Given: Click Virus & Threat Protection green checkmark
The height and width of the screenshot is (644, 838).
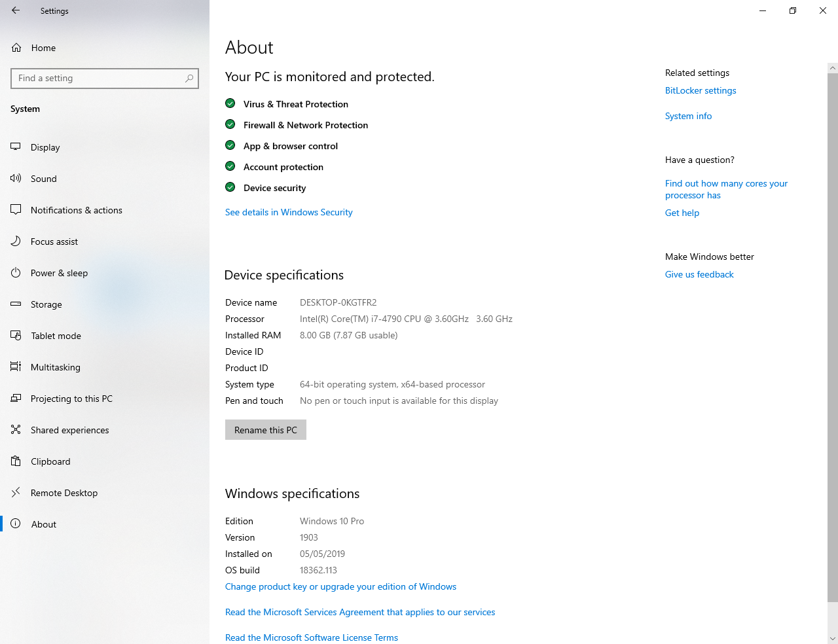Looking at the screenshot, I should 230,103.
